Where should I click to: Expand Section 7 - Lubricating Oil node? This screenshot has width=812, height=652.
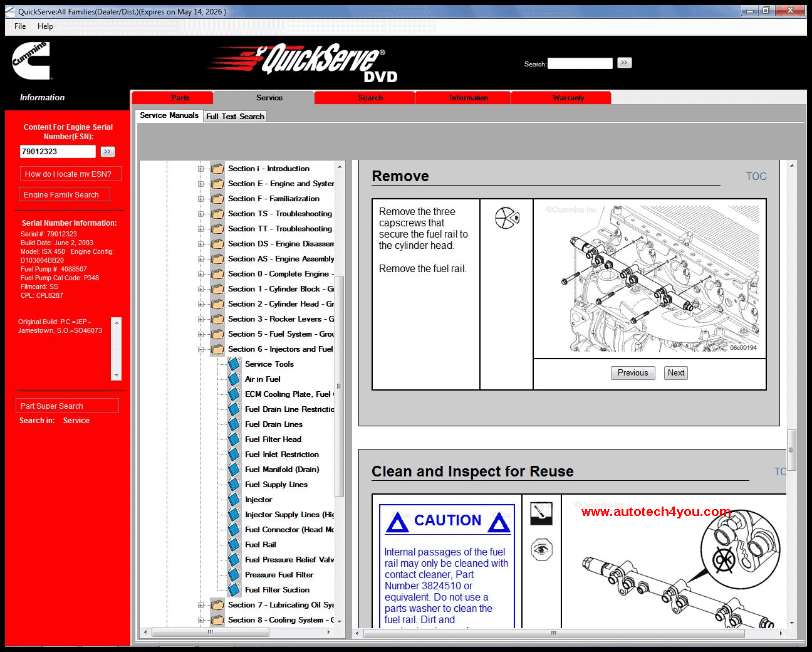pos(201,605)
